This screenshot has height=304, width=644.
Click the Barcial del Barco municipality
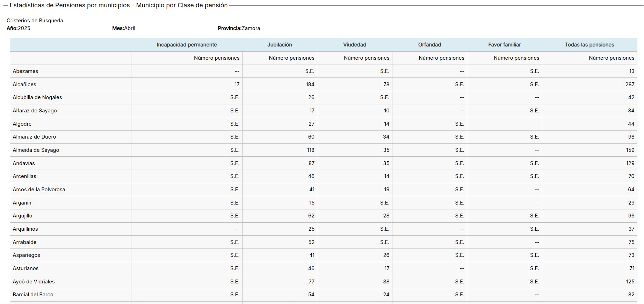click(x=33, y=295)
